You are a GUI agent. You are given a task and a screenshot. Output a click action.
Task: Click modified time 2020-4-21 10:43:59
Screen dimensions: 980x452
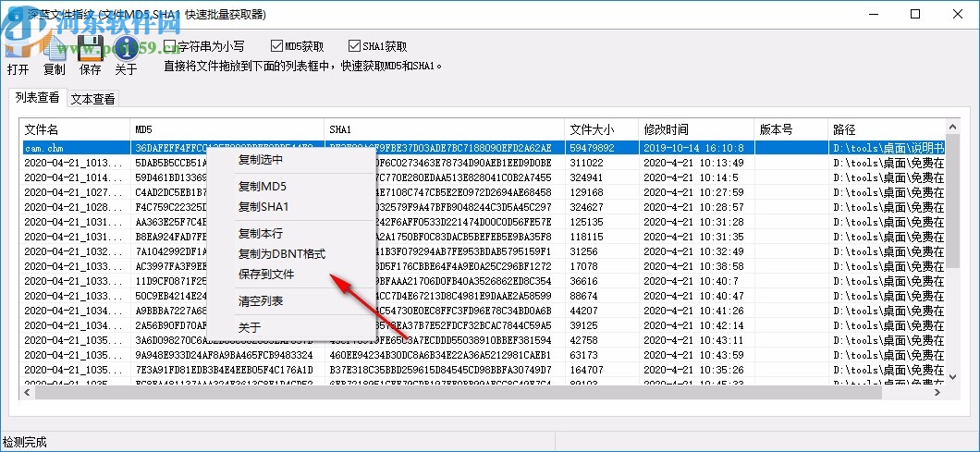tap(694, 355)
